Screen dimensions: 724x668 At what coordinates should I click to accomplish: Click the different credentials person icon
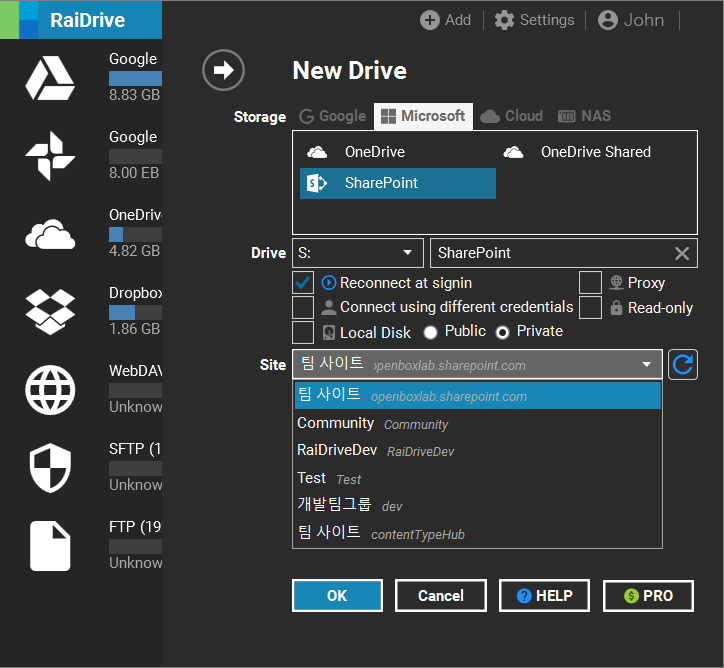tap(329, 307)
